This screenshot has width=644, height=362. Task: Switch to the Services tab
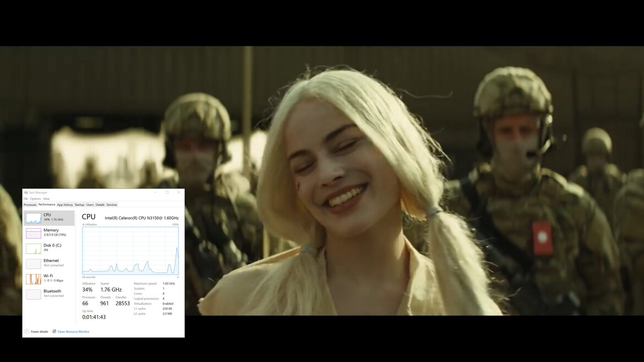pyautogui.click(x=112, y=205)
